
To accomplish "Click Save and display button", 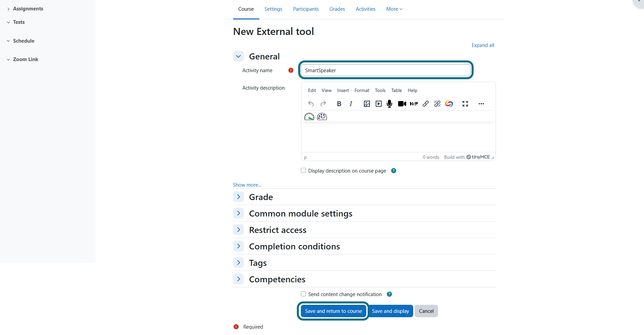I will click(x=390, y=311).
